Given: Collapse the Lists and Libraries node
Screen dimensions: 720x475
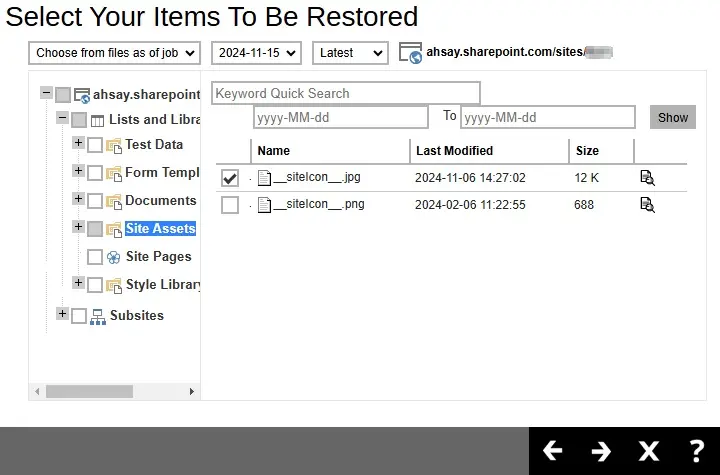Looking at the screenshot, I should point(62,118).
